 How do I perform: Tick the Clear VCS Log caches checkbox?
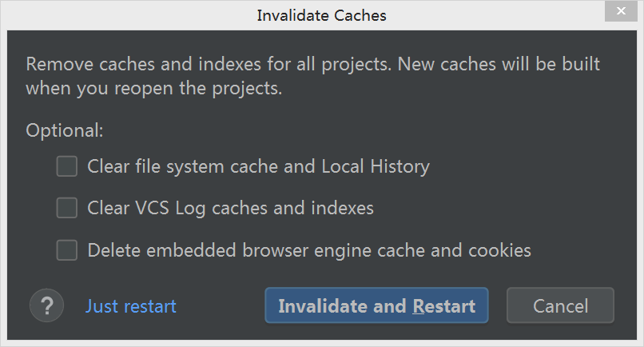(x=67, y=209)
